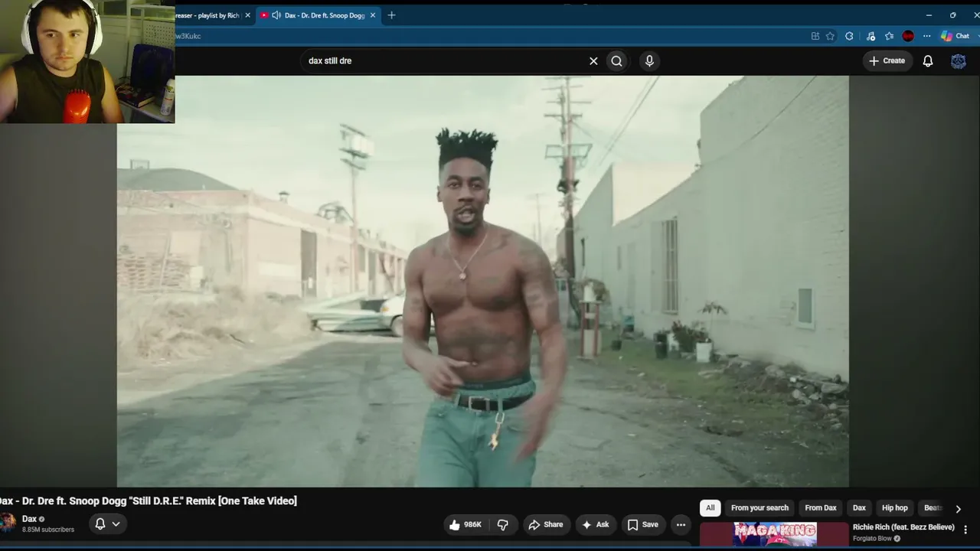The height and width of the screenshot is (551, 980).
Task: Click the video title text
Action: pos(149,500)
